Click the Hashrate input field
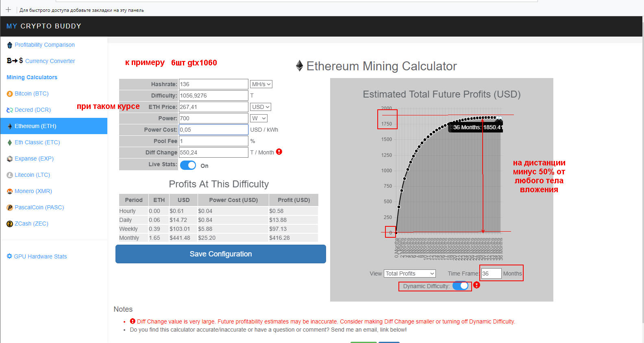The image size is (644, 343). coord(213,84)
